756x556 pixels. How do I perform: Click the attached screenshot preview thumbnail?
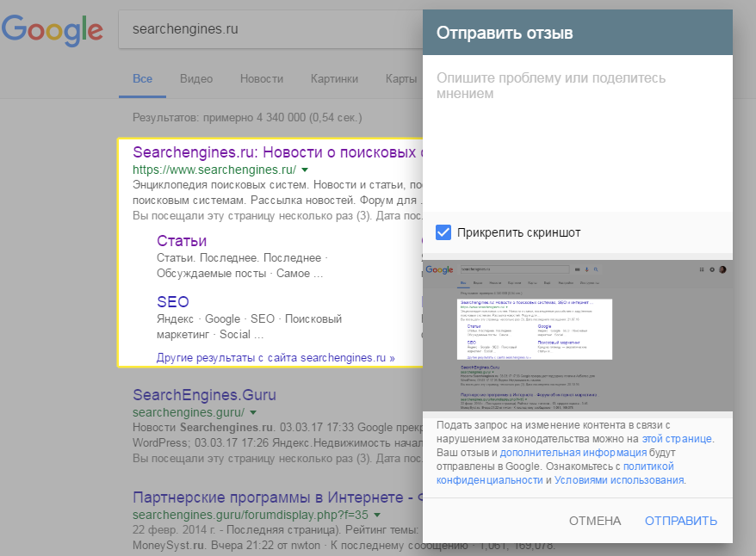[578, 336]
